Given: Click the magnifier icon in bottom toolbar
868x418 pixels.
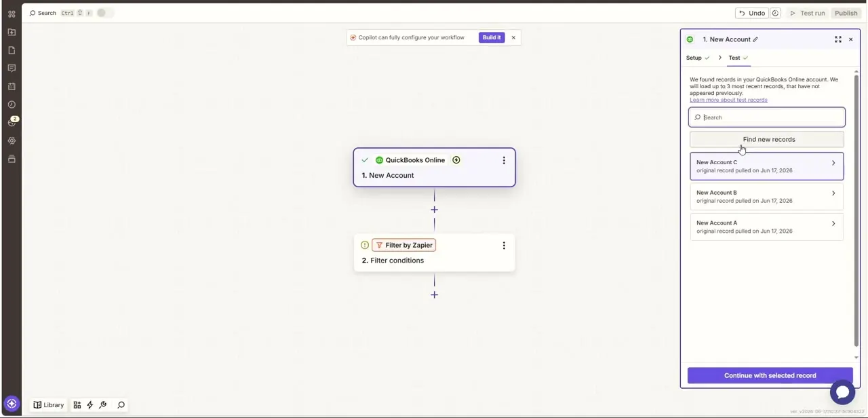Looking at the screenshot, I should [121, 405].
